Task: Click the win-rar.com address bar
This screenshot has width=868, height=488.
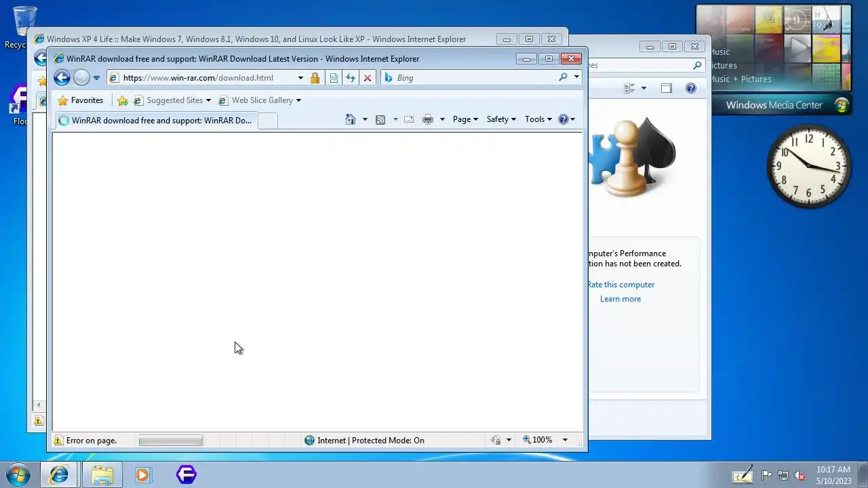Action: pyautogui.click(x=201, y=78)
